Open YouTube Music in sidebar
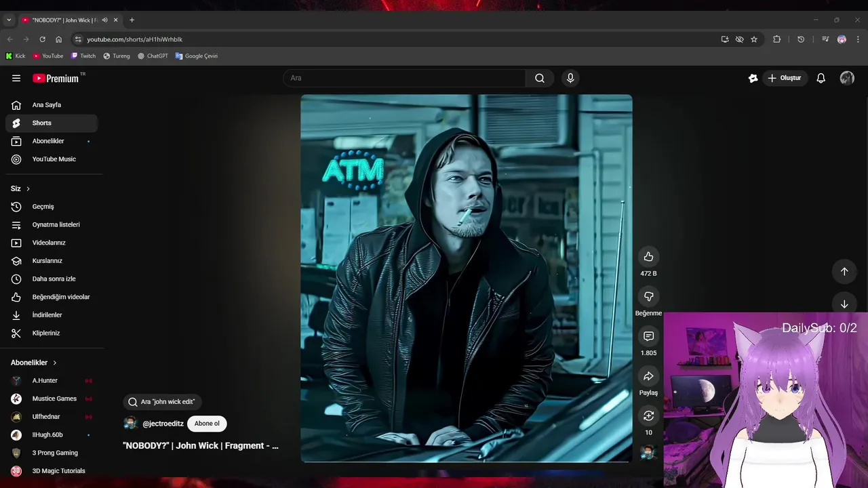 (52, 159)
